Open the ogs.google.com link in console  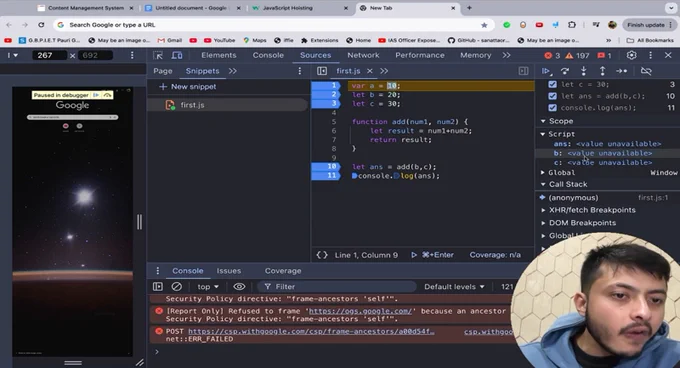click(360, 311)
